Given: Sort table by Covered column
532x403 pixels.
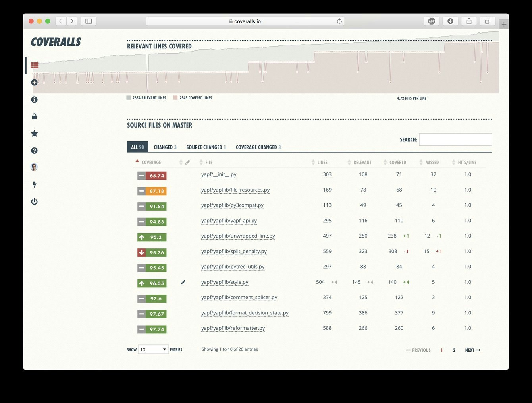Looking at the screenshot, I should click(397, 162).
